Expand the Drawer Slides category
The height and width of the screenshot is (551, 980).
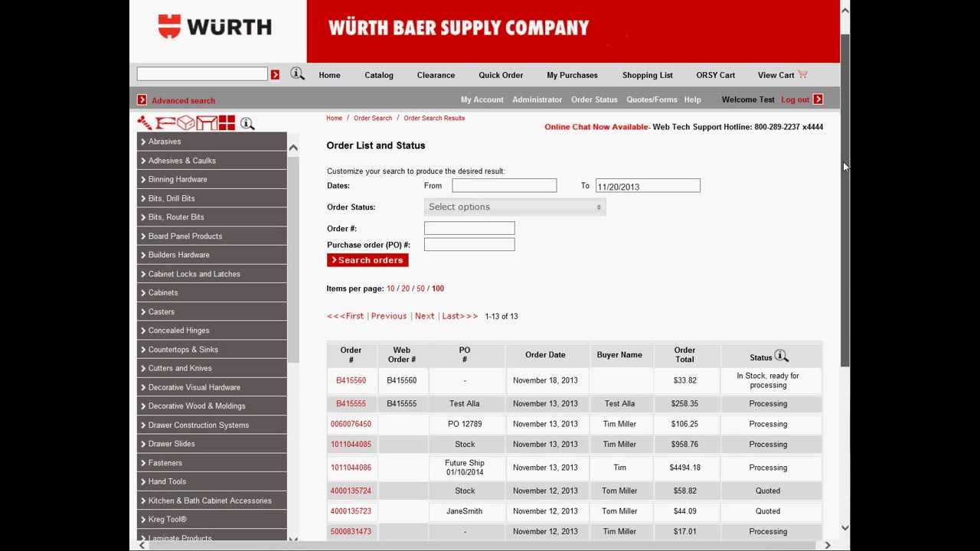pyautogui.click(x=211, y=444)
